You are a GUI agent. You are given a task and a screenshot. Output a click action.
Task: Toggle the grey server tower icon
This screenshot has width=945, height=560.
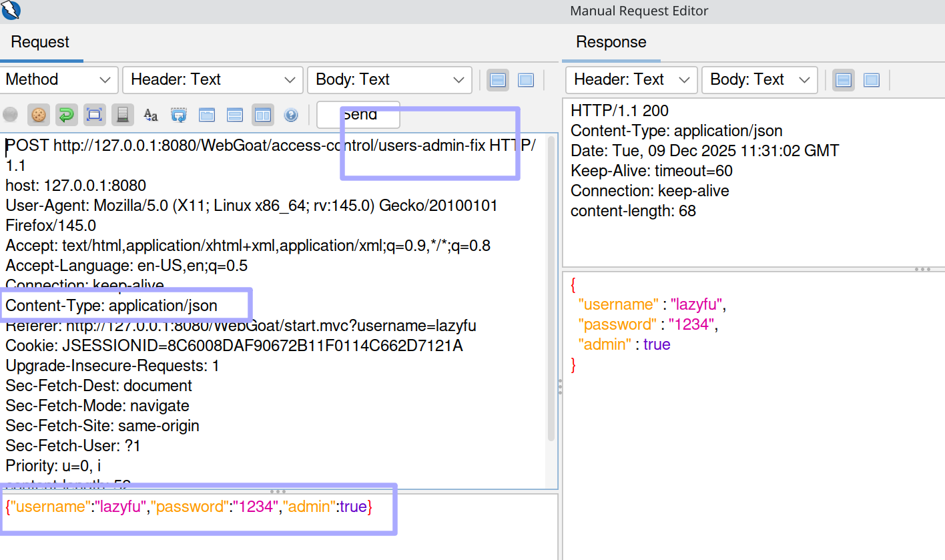pos(123,115)
